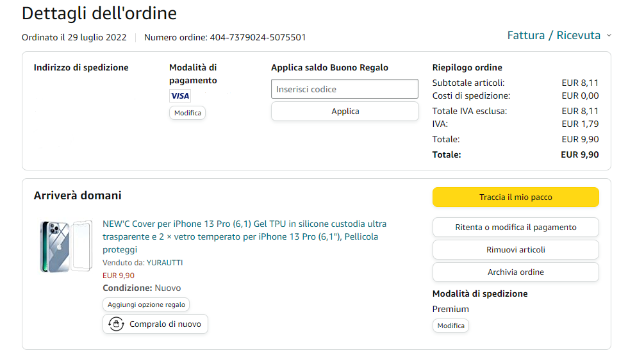Click the Rimuovi articoli button

click(x=515, y=249)
